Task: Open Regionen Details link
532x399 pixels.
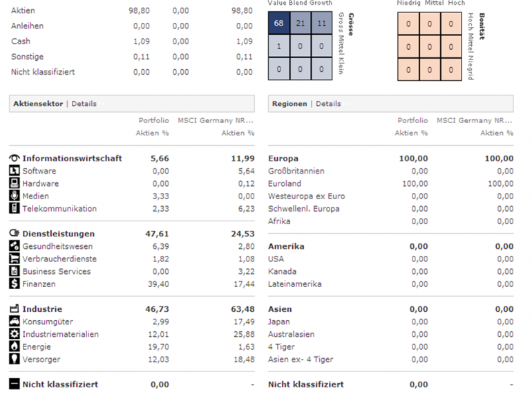Action: tap(328, 104)
